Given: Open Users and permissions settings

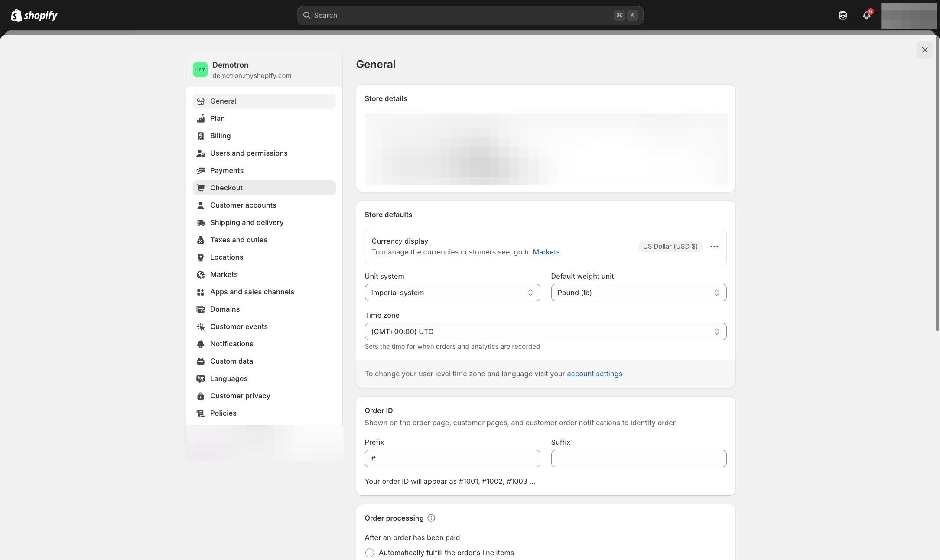Looking at the screenshot, I should 248,153.
